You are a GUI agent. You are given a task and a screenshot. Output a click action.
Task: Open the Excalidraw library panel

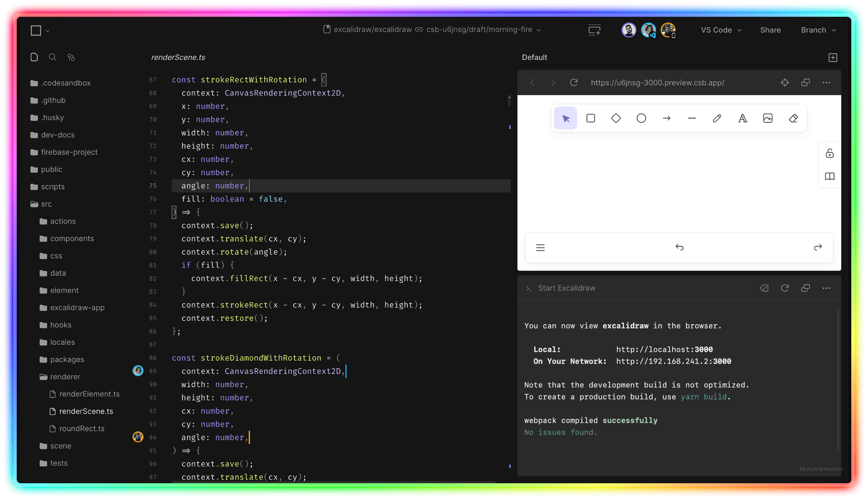tap(830, 176)
